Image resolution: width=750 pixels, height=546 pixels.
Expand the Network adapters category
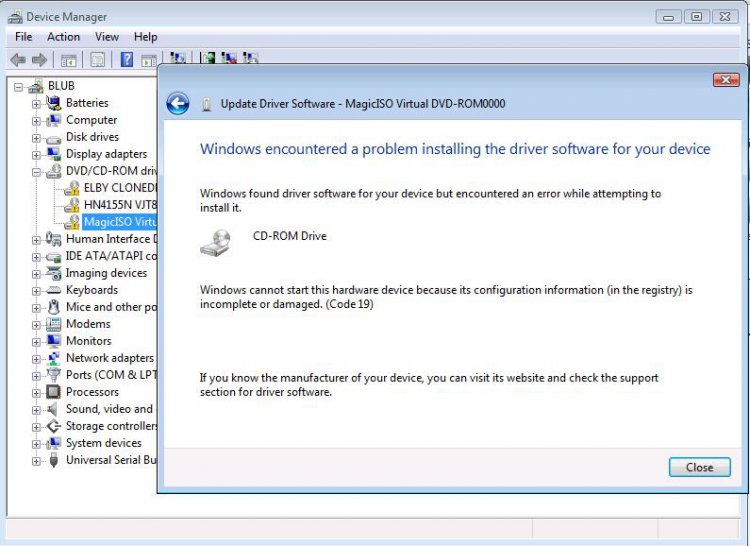tap(36, 359)
